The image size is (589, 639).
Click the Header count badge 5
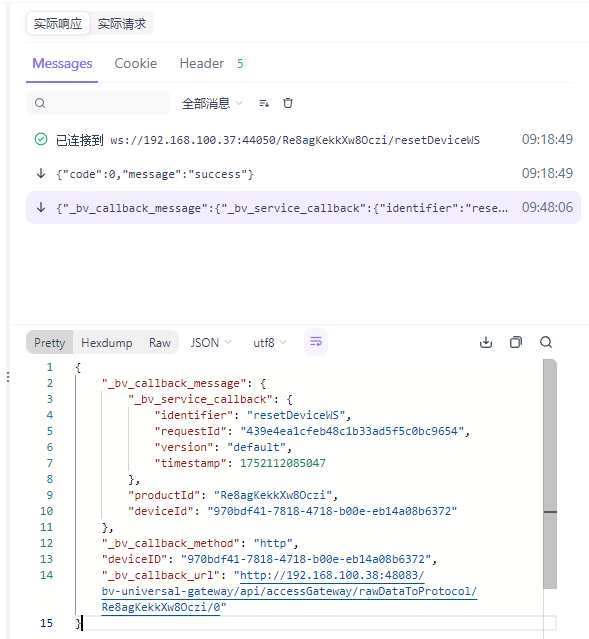(240, 64)
